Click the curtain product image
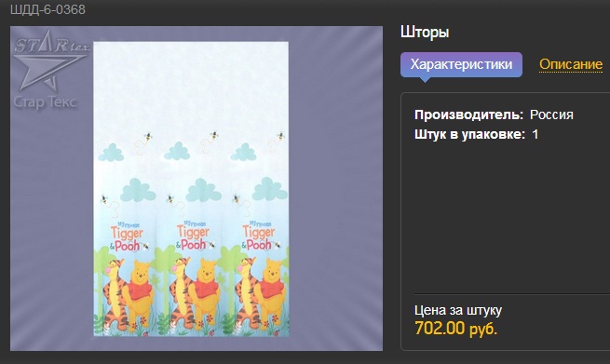 [191, 189]
